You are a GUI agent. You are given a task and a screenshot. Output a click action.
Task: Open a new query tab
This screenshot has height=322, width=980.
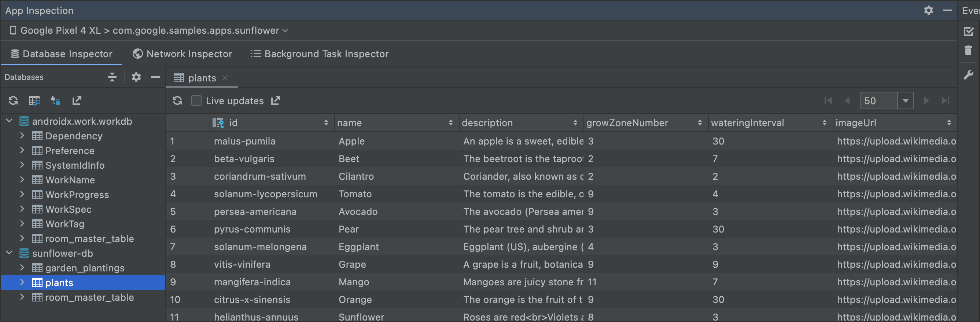[x=34, y=100]
